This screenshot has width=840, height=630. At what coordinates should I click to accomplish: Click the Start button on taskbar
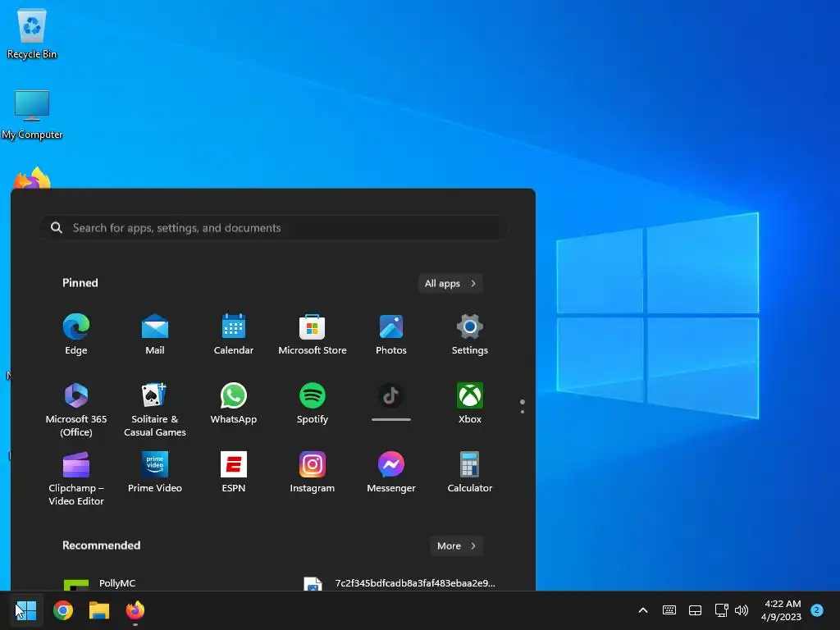pos(26,610)
